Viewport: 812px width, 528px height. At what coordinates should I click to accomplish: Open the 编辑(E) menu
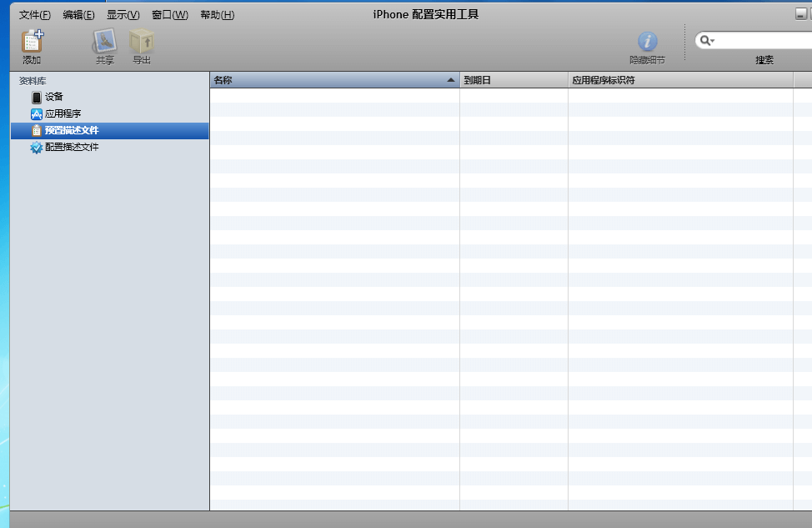pyautogui.click(x=78, y=15)
